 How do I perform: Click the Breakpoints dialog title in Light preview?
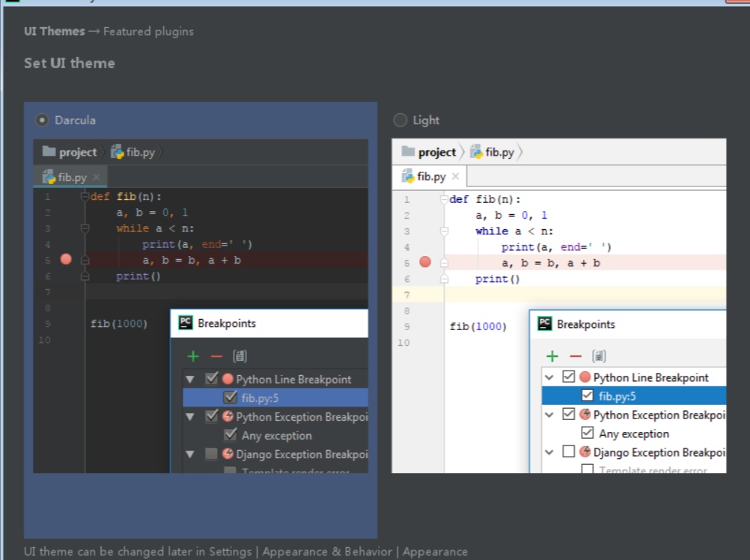pos(586,324)
